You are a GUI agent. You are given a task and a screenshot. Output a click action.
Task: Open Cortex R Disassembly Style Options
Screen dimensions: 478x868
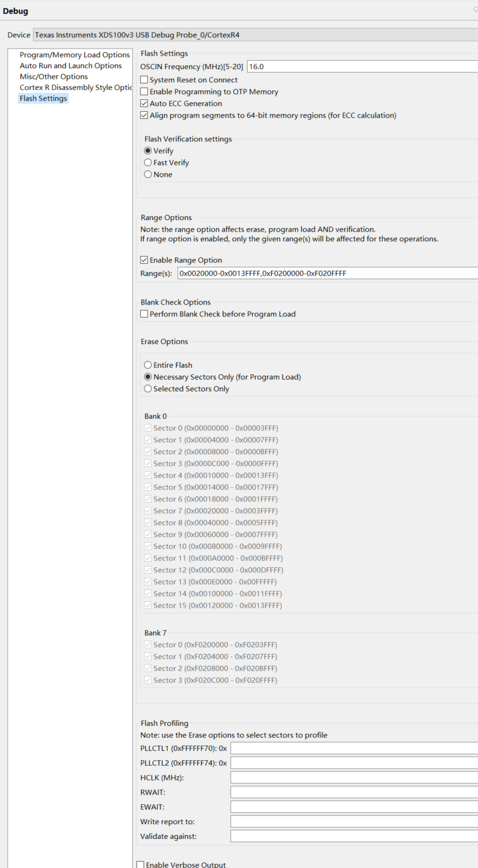[74, 88]
